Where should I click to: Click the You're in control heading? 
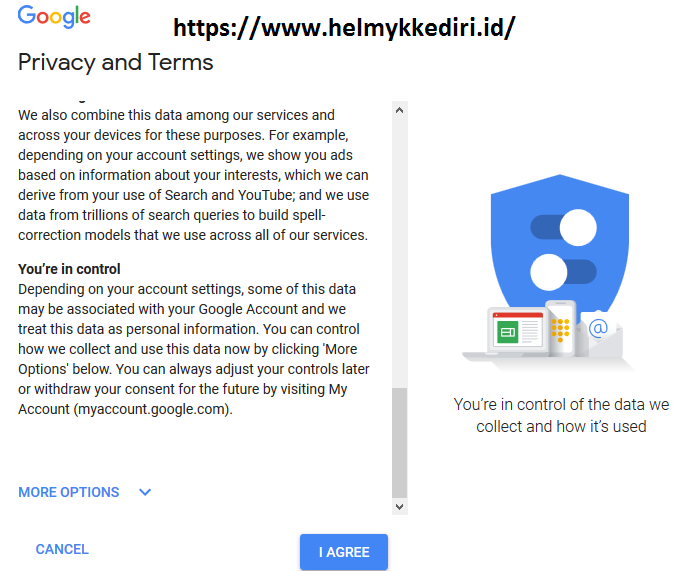coord(69,269)
